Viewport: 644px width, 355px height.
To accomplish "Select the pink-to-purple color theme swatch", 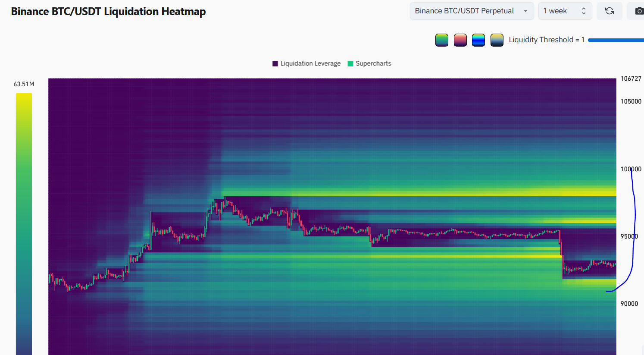I will tap(460, 40).
